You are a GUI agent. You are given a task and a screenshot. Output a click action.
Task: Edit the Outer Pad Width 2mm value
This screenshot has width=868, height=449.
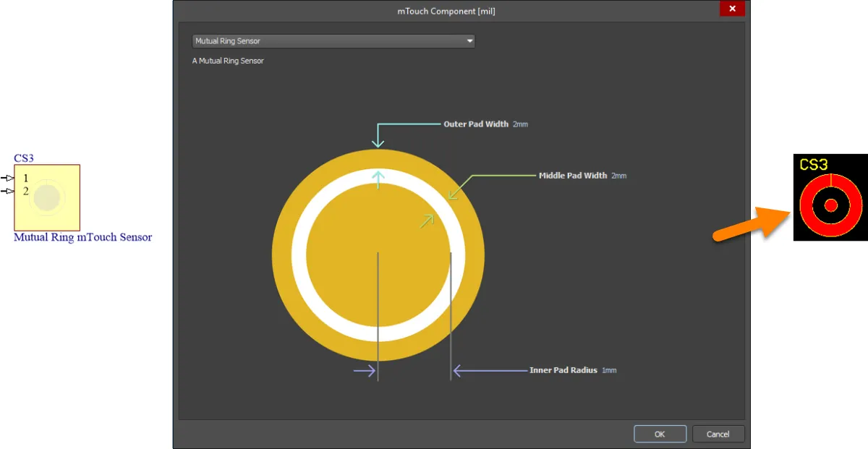pyautogui.click(x=520, y=124)
